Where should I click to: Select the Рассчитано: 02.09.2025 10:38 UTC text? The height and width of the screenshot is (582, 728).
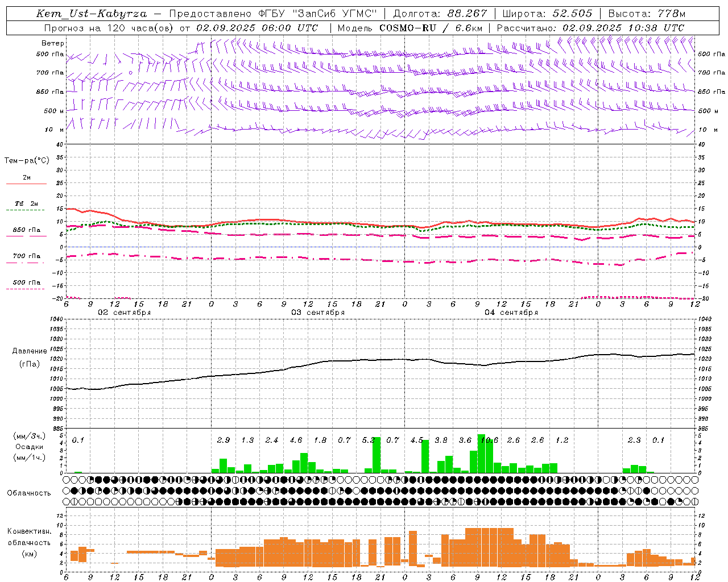click(590, 28)
